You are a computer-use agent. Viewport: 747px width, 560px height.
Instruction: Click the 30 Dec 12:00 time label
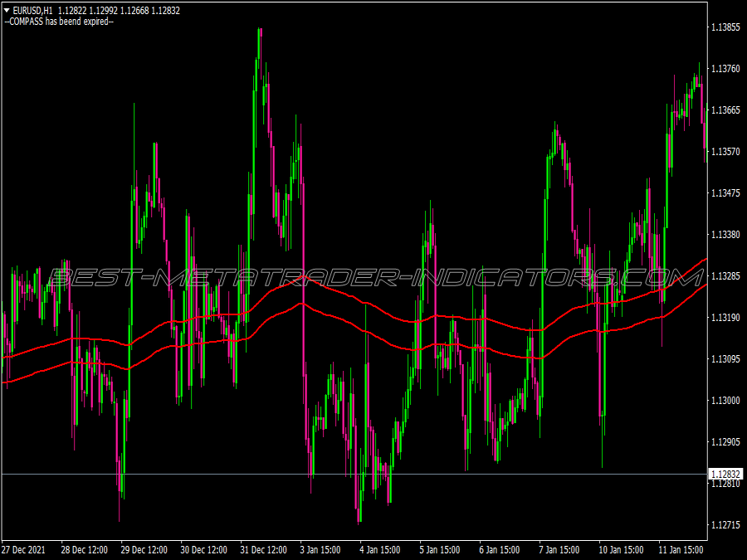coord(203,550)
